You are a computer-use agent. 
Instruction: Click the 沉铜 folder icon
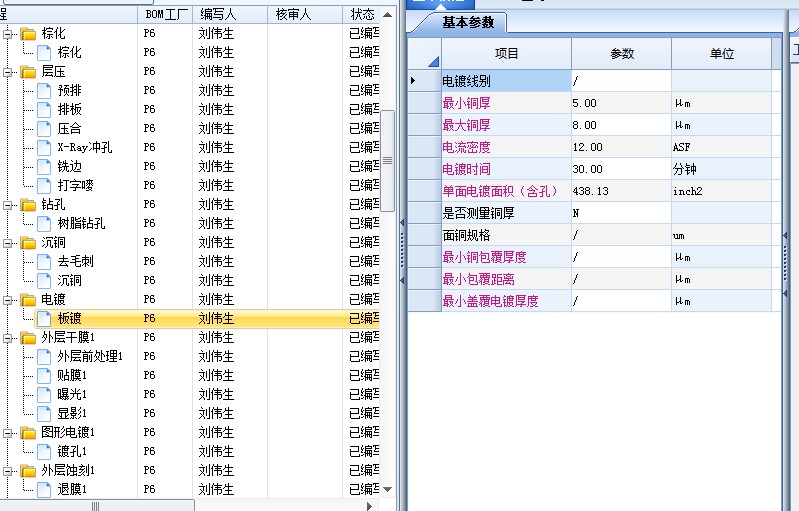(28, 243)
